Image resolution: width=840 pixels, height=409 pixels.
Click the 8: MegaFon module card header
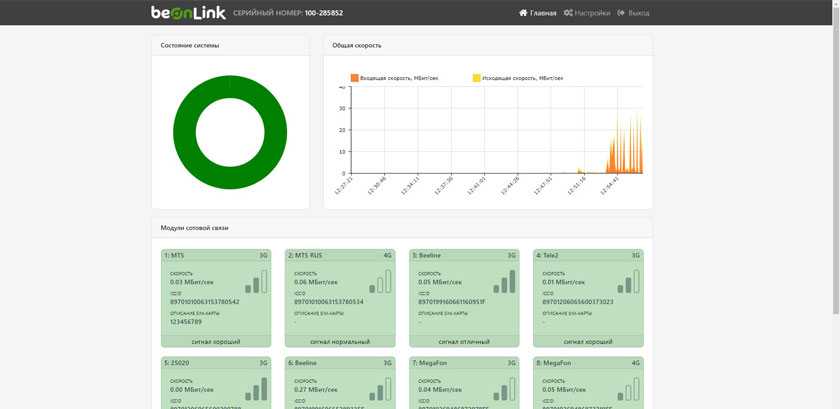(x=588, y=363)
